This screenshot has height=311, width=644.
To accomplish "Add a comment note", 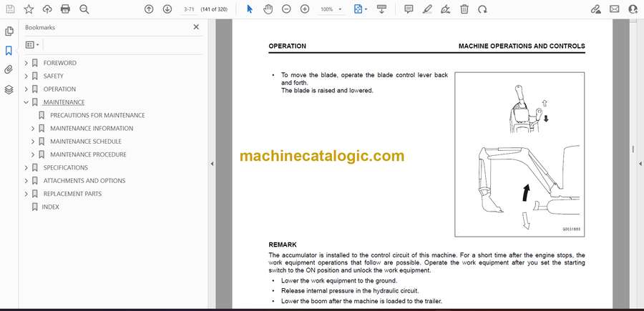I will (409, 9).
